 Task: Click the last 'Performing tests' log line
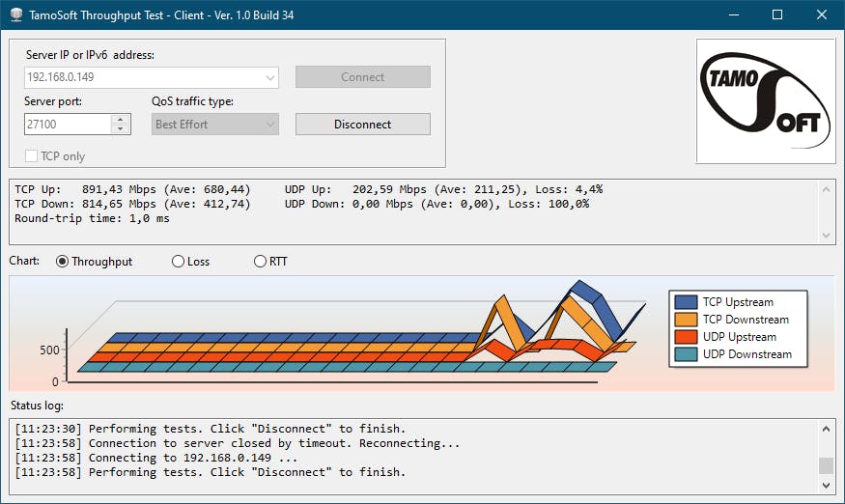click(211, 472)
